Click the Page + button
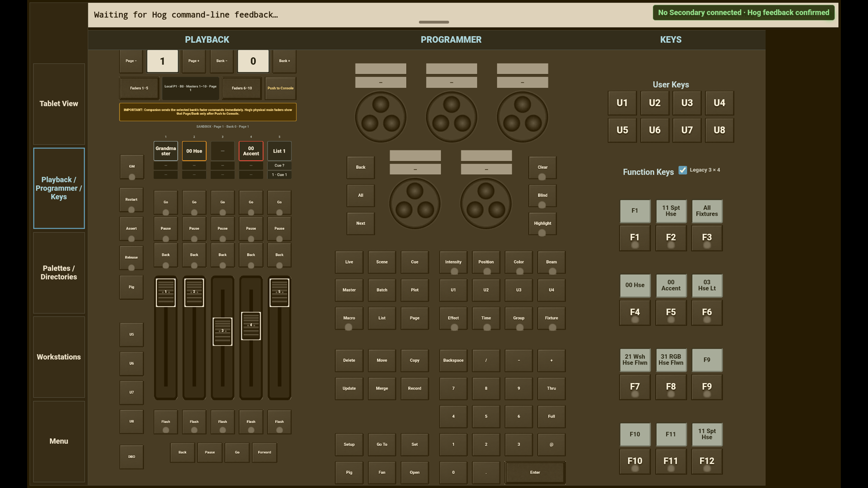This screenshot has height=488, width=868. pyautogui.click(x=194, y=61)
